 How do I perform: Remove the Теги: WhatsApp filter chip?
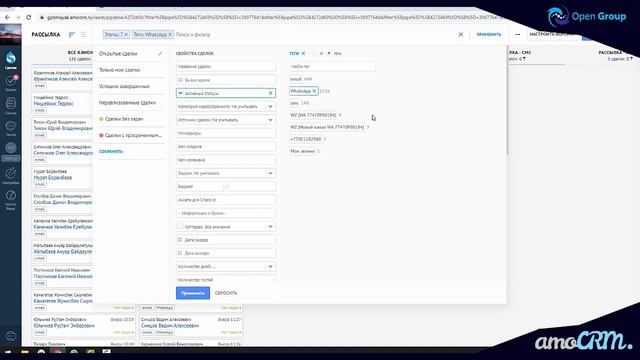pyautogui.click(x=170, y=35)
